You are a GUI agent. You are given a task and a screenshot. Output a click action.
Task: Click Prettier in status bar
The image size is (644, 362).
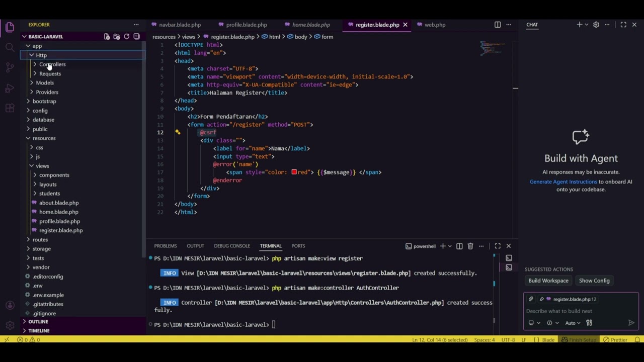pyautogui.click(x=615, y=340)
